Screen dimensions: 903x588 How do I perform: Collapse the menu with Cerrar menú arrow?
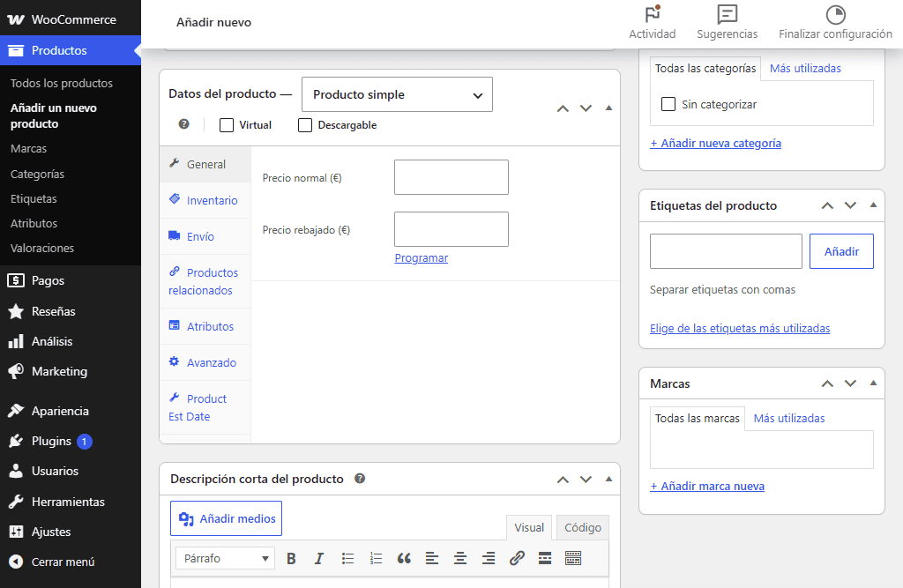16,562
